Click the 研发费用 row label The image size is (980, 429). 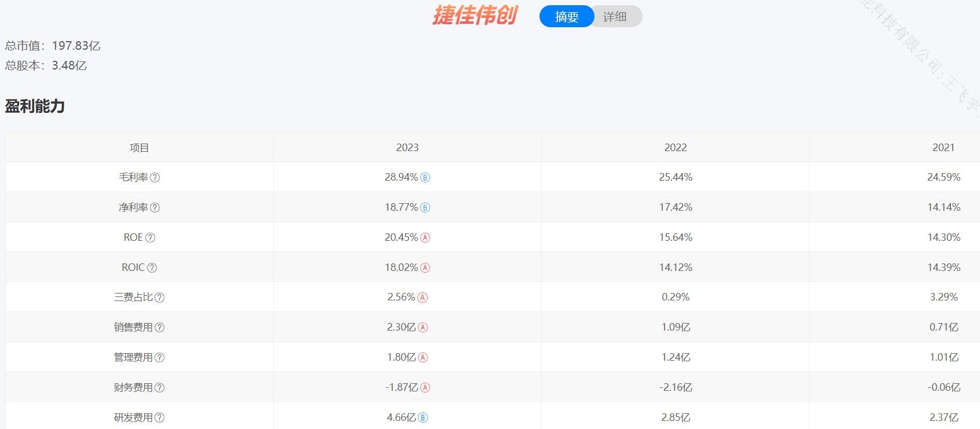pyautogui.click(x=134, y=417)
